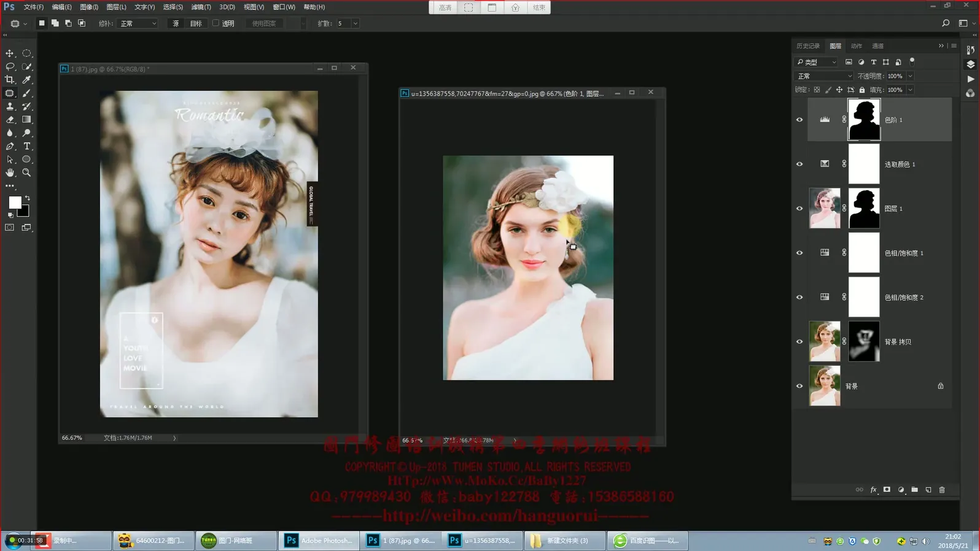Hide the 色阶 1 layer
Image resolution: width=980 pixels, height=551 pixels.
799,120
